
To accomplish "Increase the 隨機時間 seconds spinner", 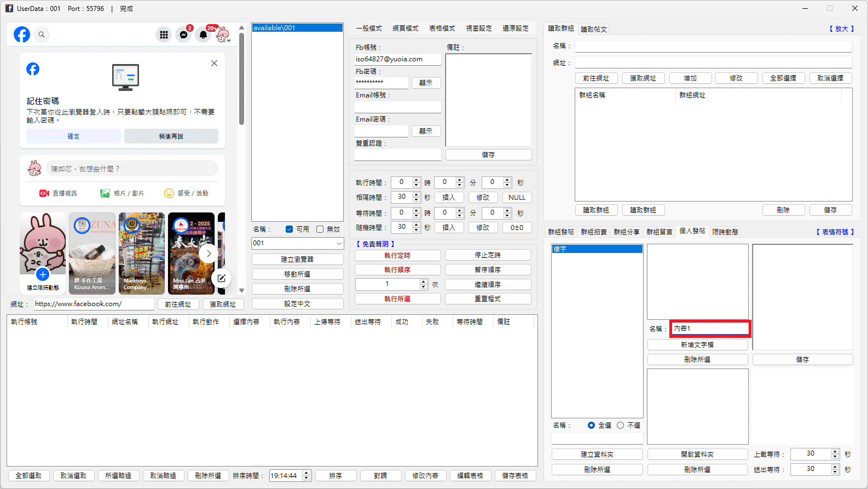I will 416,225.
